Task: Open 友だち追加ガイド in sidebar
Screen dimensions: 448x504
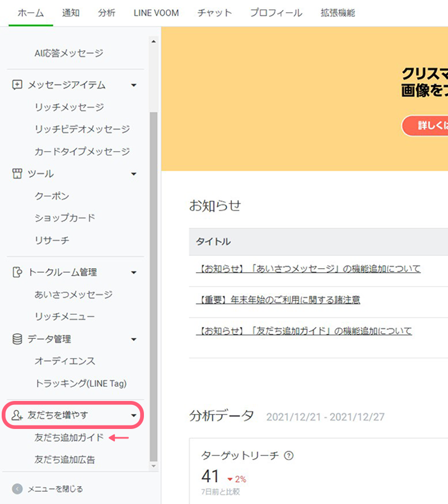Action: coord(69,437)
